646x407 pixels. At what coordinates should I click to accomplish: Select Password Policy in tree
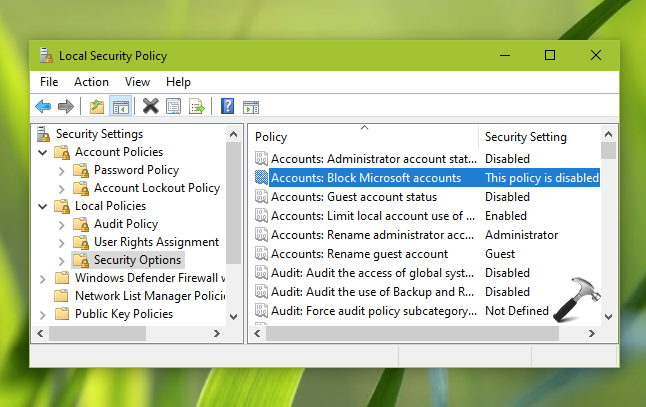pos(136,170)
